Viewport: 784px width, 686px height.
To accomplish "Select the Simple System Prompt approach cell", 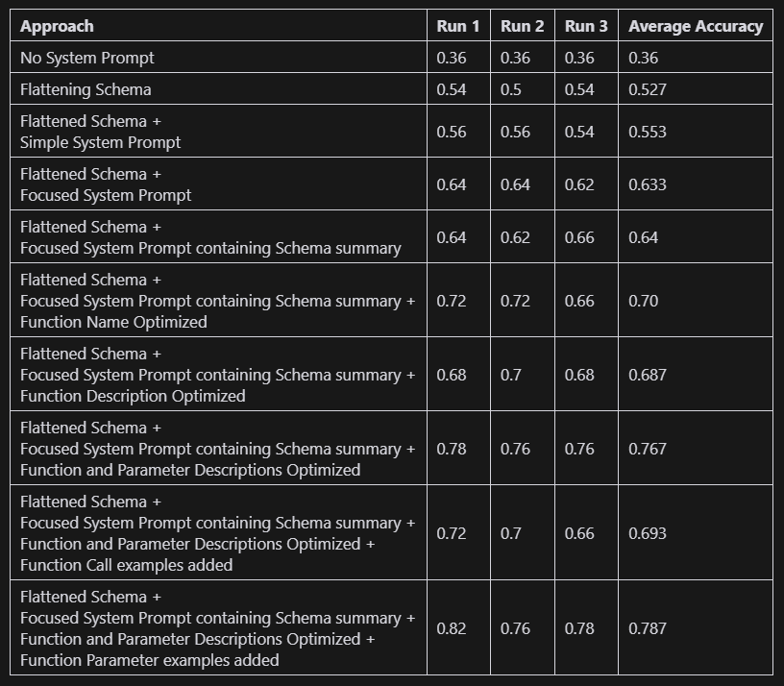I will (x=100, y=133).
